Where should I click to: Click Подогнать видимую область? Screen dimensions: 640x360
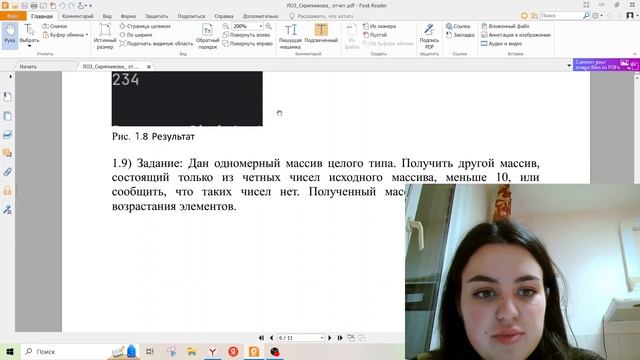[x=156, y=44]
